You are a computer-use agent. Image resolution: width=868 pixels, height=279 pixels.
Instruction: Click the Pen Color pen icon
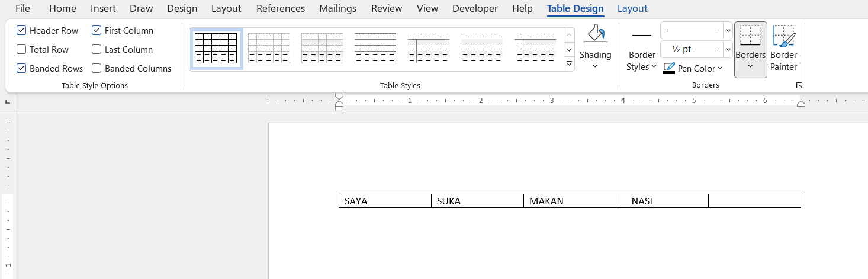[669, 68]
